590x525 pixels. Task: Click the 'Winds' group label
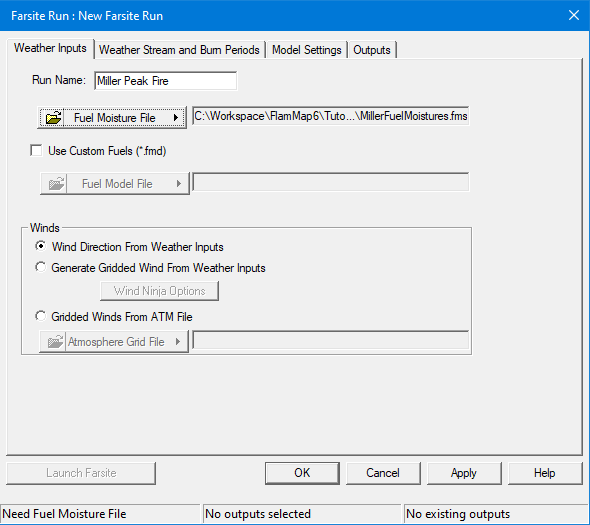pos(45,228)
